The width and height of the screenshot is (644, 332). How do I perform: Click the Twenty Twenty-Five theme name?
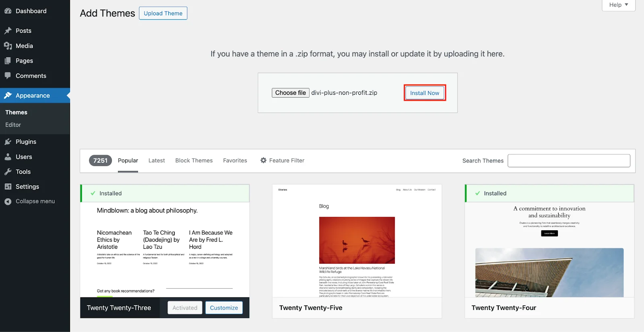[x=311, y=308]
